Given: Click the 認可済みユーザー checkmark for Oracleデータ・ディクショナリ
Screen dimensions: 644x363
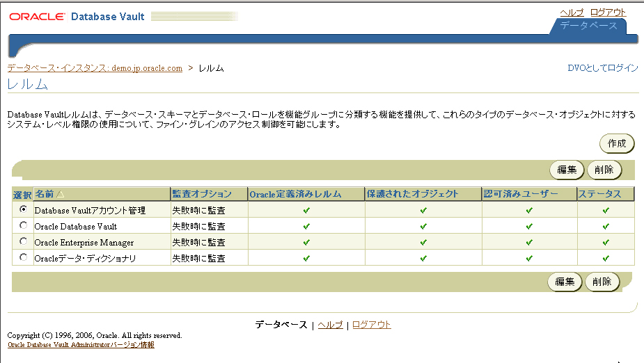Looking at the screenshot, I should click(529, 259).
